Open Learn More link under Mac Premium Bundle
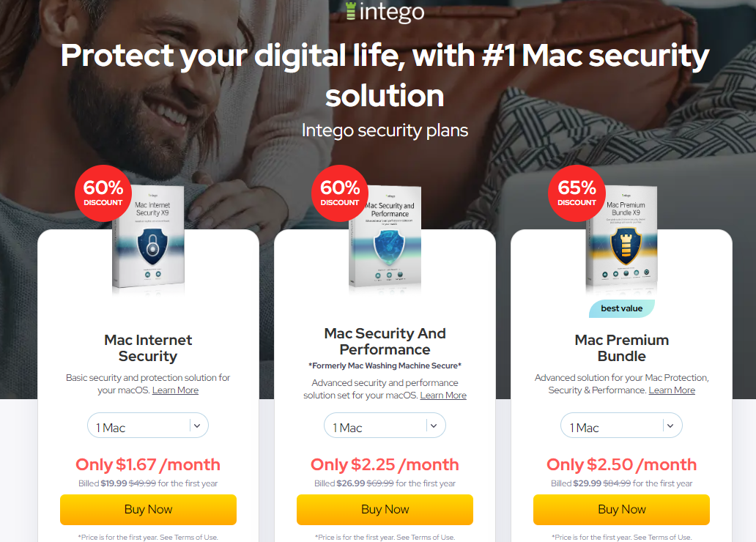The image size is (756, 542). (672, 390)
